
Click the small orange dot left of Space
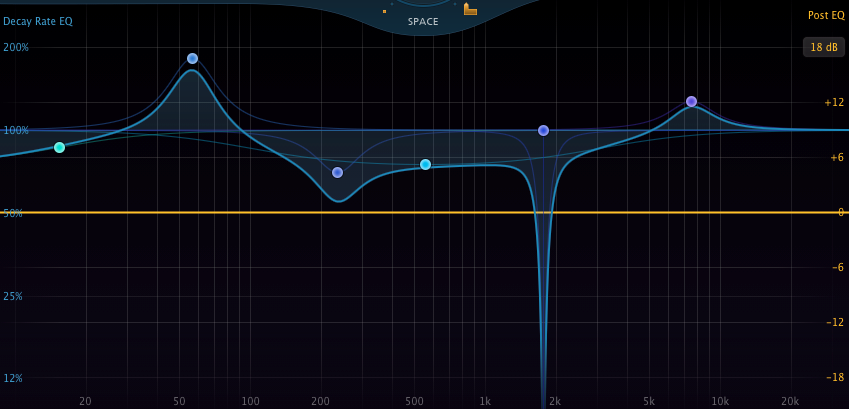(x=384, y=11)
